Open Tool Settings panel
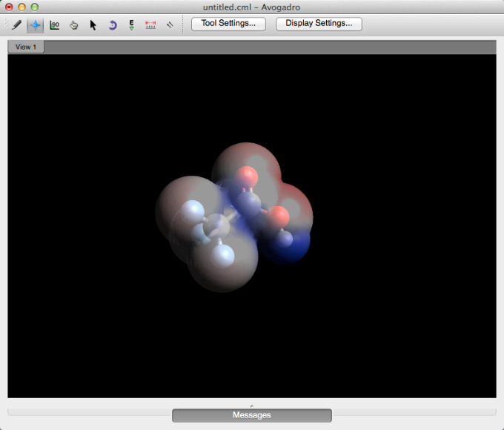Image resolution: width=504 pixels, height=430 pixels. [x=228, y=24]
